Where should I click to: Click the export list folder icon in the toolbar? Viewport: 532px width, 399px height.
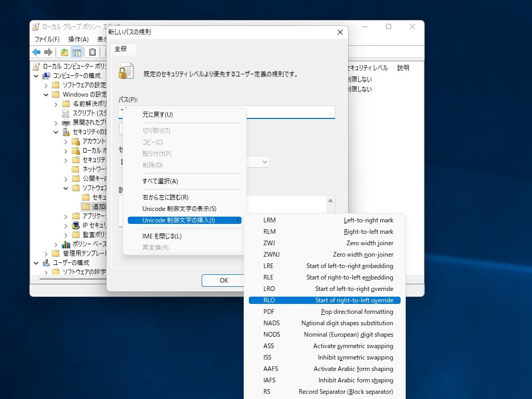coord(63,51)
